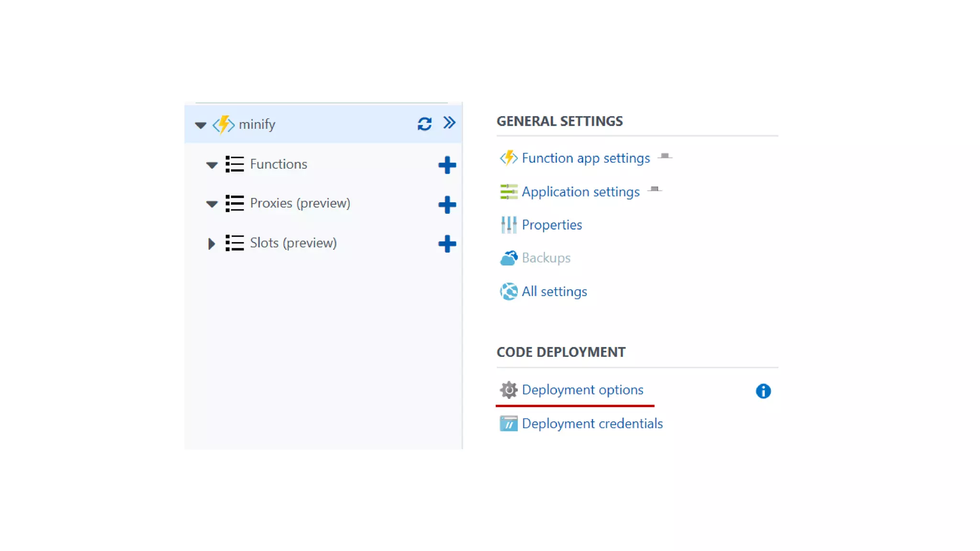Click the blue info icon beside Deployment options
The height and width of the screenshot is (551, 980).
[763, 391]
